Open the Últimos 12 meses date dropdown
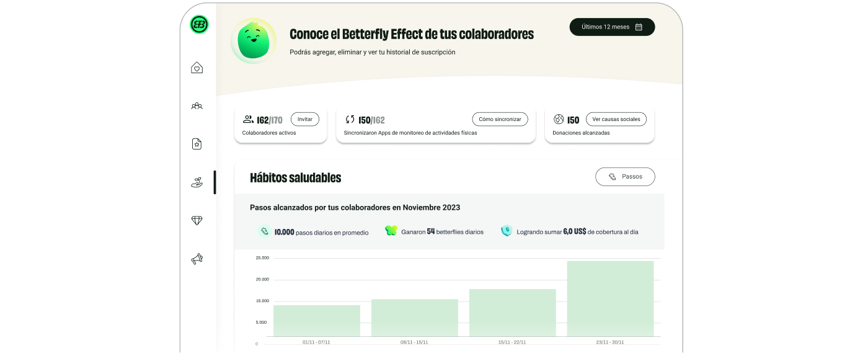Viewport: 868px width, 353px height. [x=612, y=27]
